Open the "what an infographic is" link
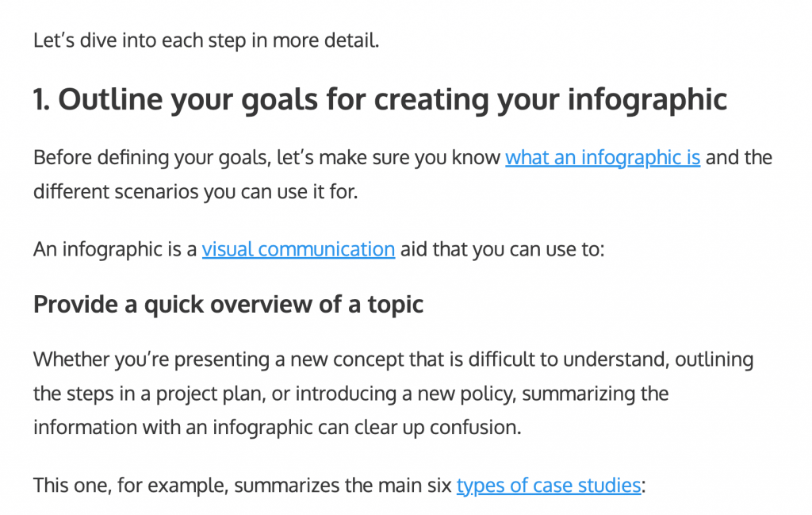The width and height of the screenshot is (812, 515). click(x=603, y=157)
